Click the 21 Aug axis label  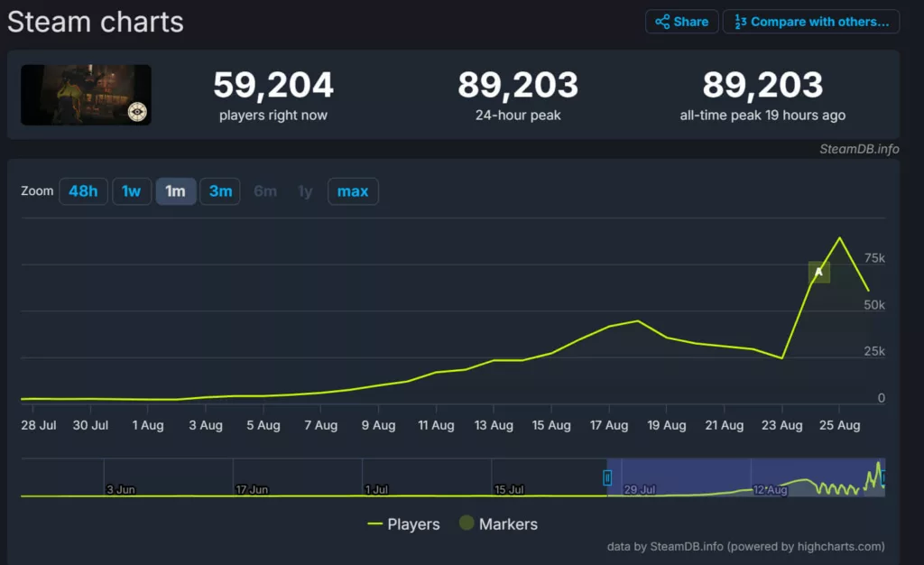[x=725, y=425]
